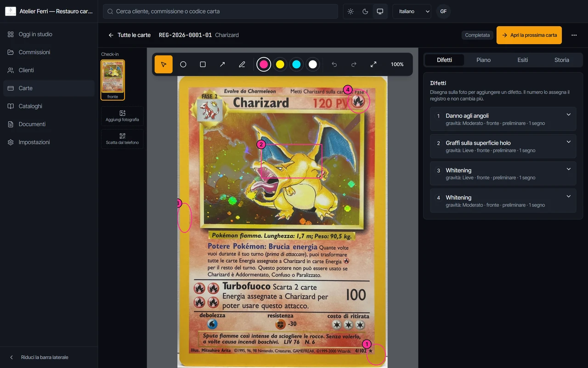Select the fronte photo thumbnail
Viewport: 588px width, 368px height.
point(113,80)
